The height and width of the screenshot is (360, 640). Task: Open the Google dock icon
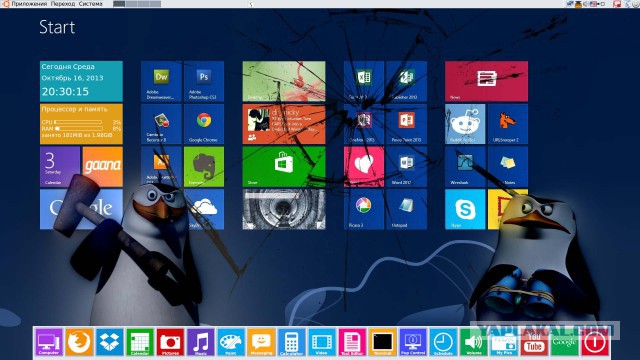tap(564, 342)
